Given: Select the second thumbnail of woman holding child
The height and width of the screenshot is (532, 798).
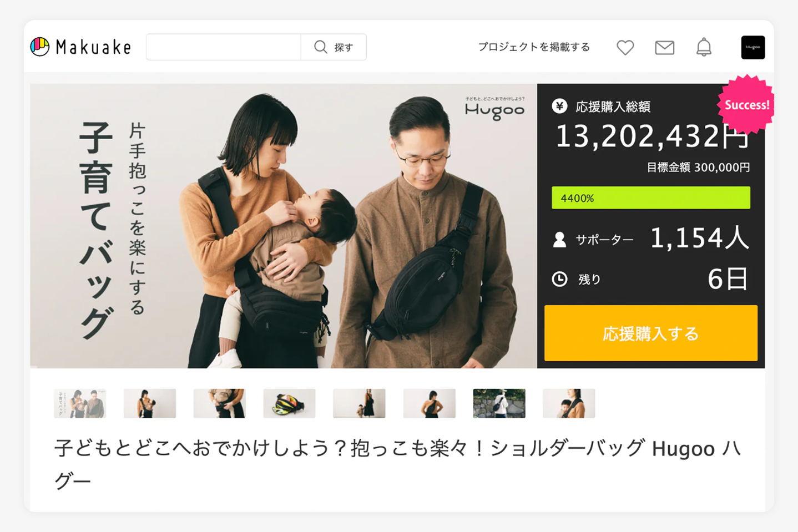Looking at the screenshot, I should coord(150,403).
